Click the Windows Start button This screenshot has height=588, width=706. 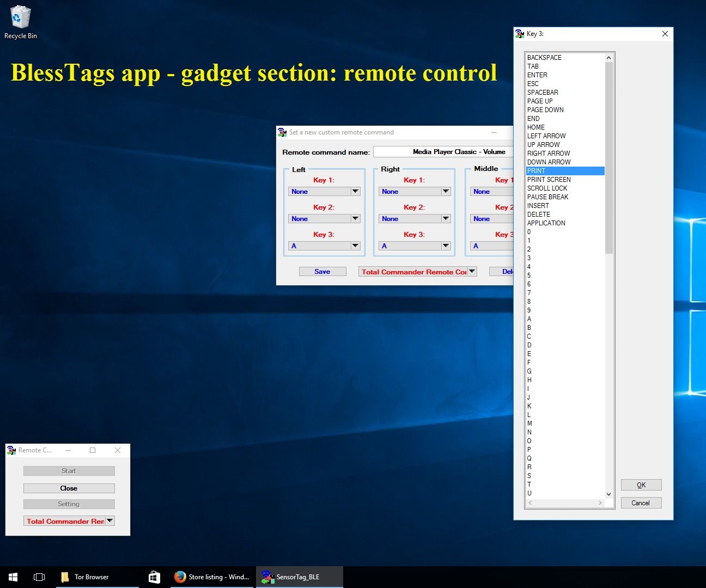point(12,576)
